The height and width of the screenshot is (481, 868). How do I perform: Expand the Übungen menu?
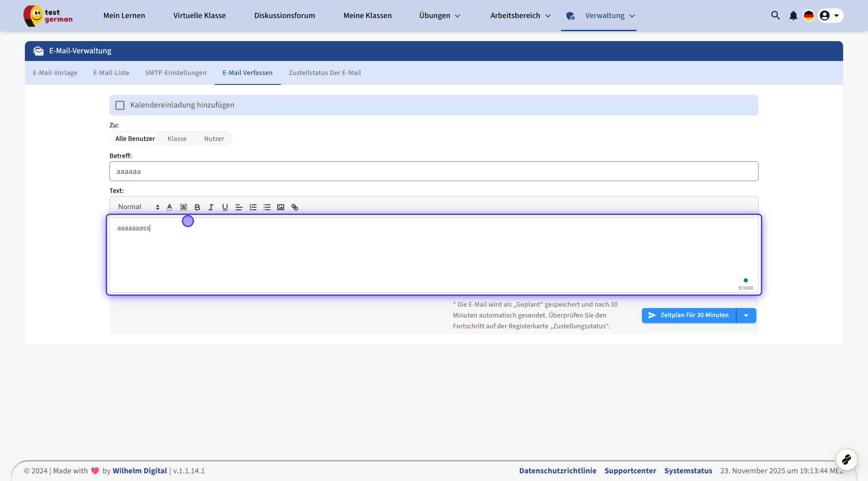coord(439,16)
